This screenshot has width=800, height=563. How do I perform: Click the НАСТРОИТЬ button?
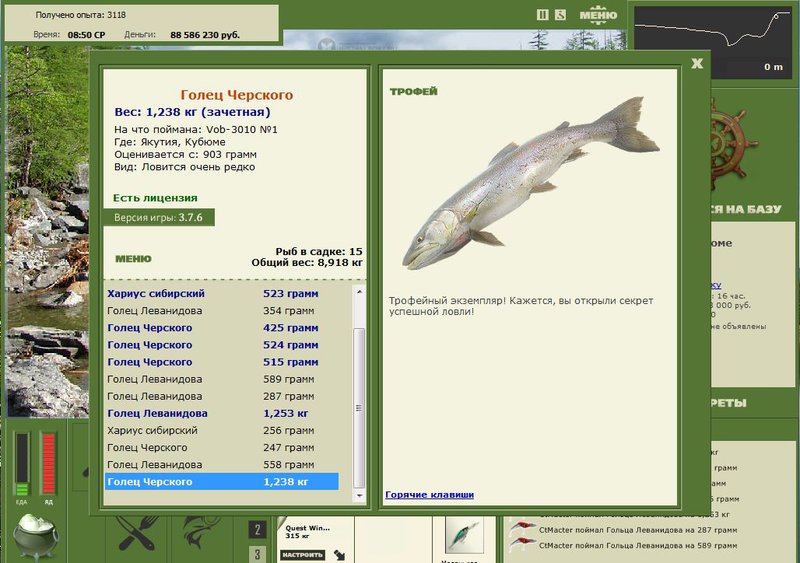tap(303, 555)
